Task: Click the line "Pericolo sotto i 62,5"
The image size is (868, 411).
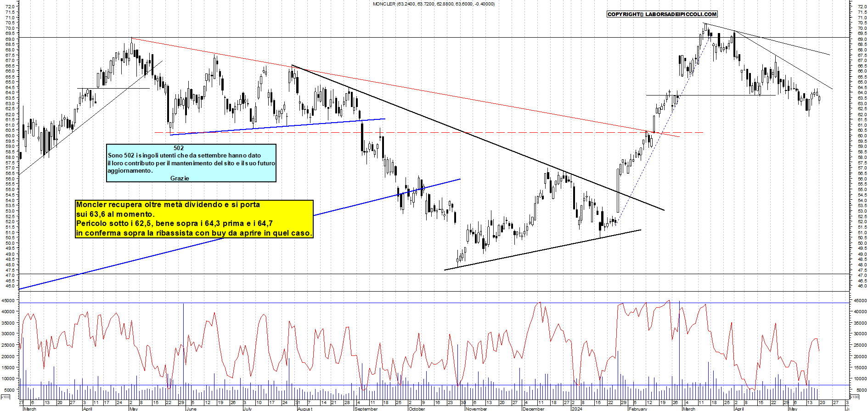Action: pyautogui.click(x=174, y=224)
